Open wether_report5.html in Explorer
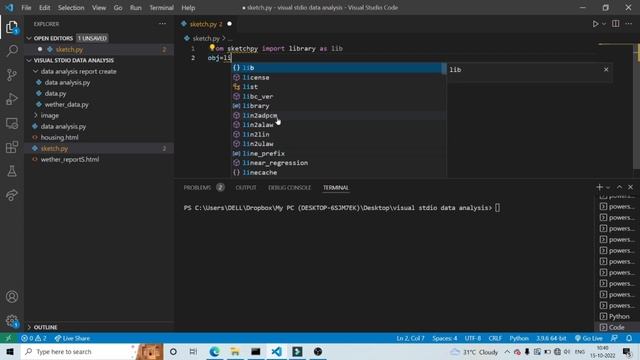 pos(70,160)
